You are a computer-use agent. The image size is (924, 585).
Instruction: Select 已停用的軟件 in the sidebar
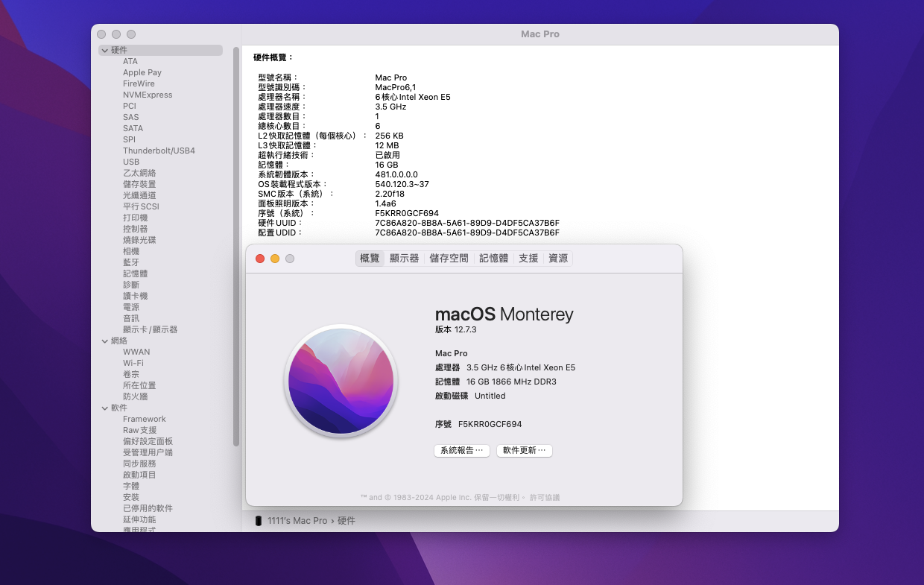click(148, 508)
